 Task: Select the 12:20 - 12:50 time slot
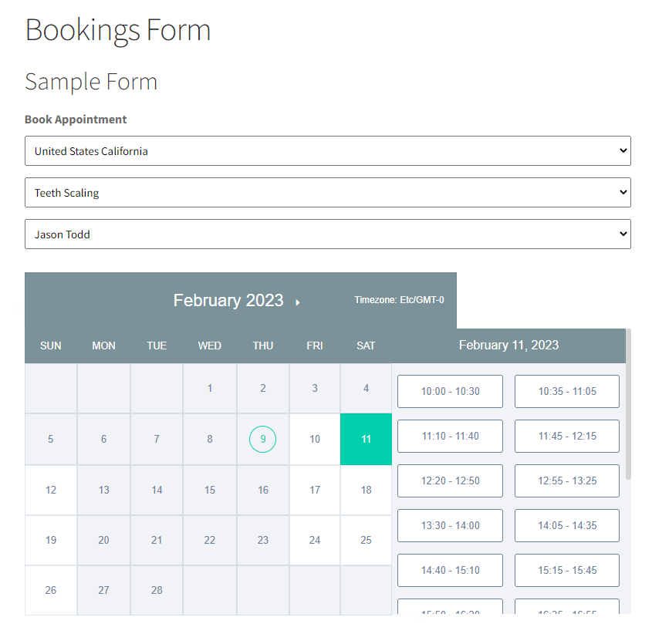[x=450, y=480]
